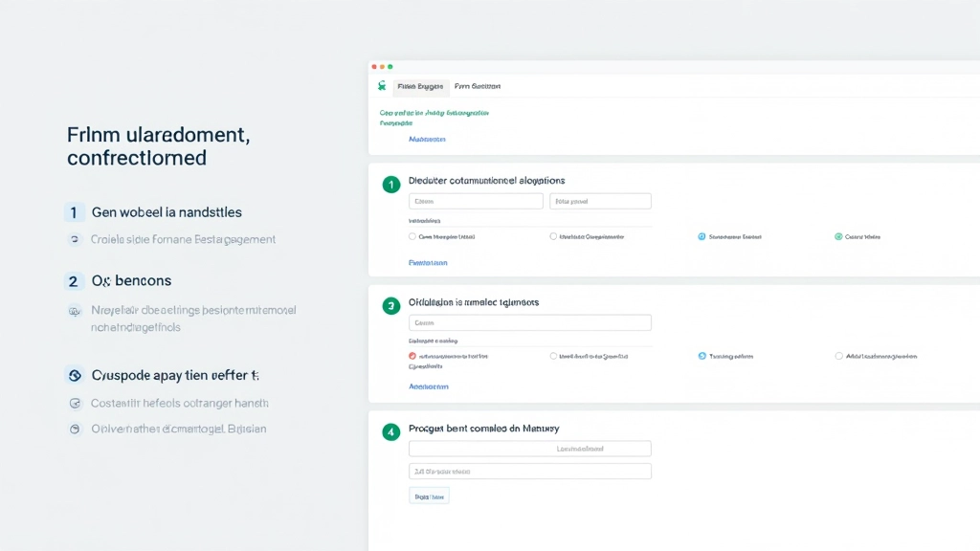Click the blue link at bottom of section 1
Image resolution: width=980 pixels, height=551 pixels.
pyautogui.click(x=428, y=262)
